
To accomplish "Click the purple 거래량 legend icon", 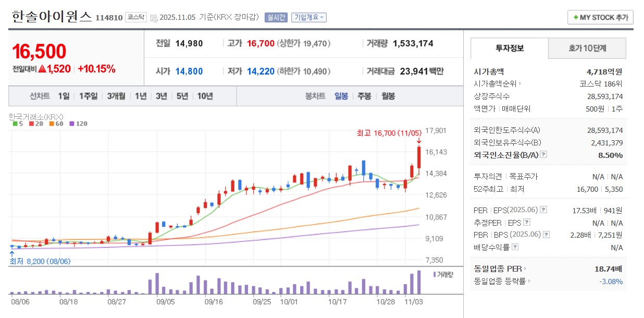I will [x=434, y=275].
